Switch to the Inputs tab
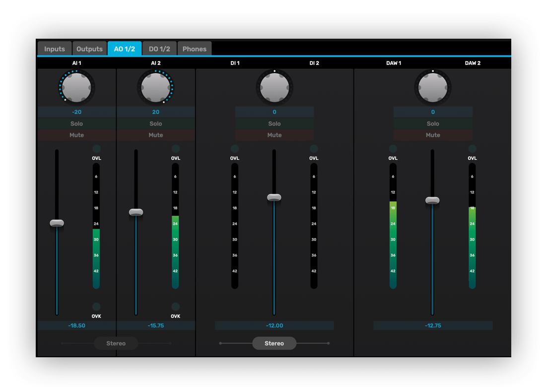Viewport: 546px width, 392px height. pos(54,49)
